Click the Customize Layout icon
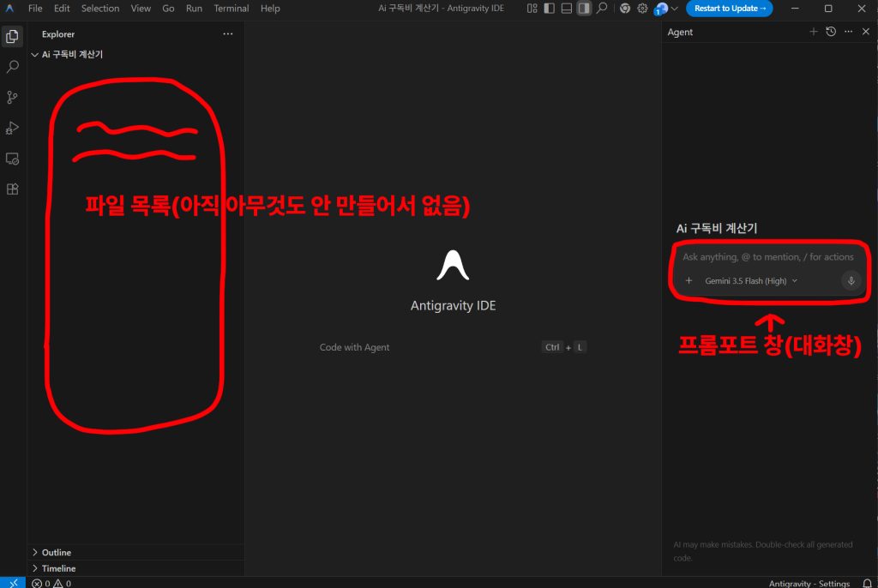The height and width of the screenshot is (588, 878). coord(532,9)
